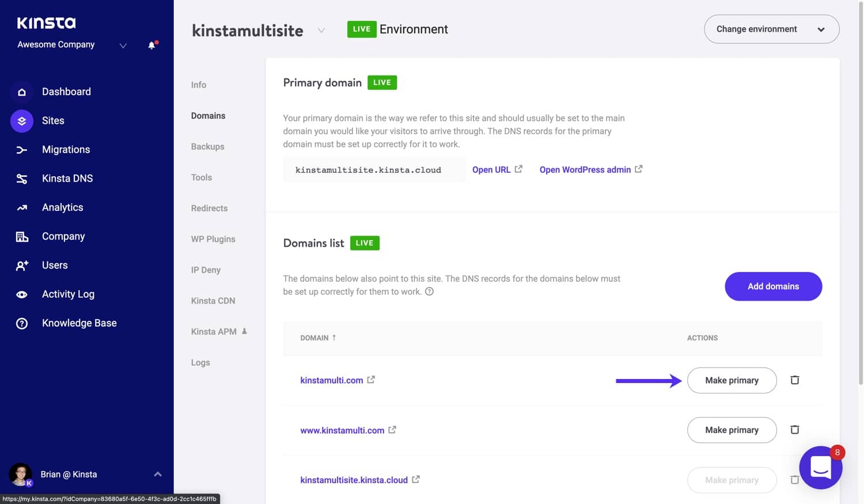Click the Dashboard home icon

tap(22, 92)
